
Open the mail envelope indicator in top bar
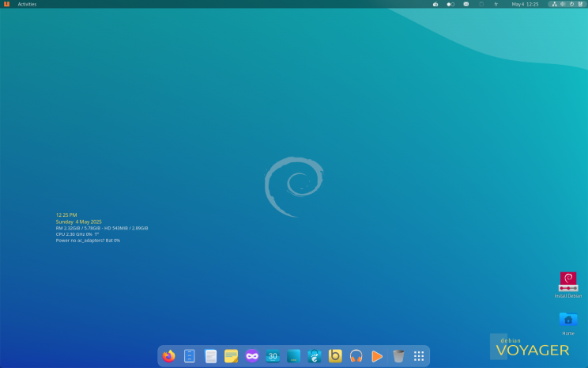466,4
